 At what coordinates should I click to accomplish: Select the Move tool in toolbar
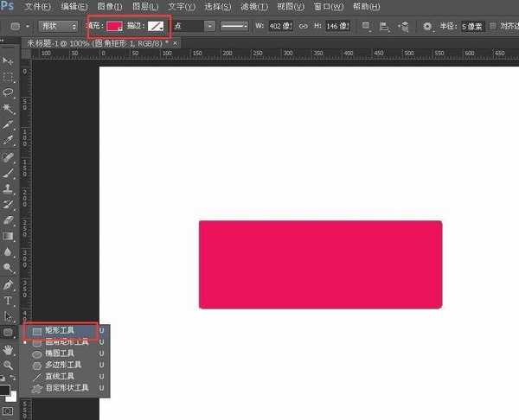click(x=9, y=60)
